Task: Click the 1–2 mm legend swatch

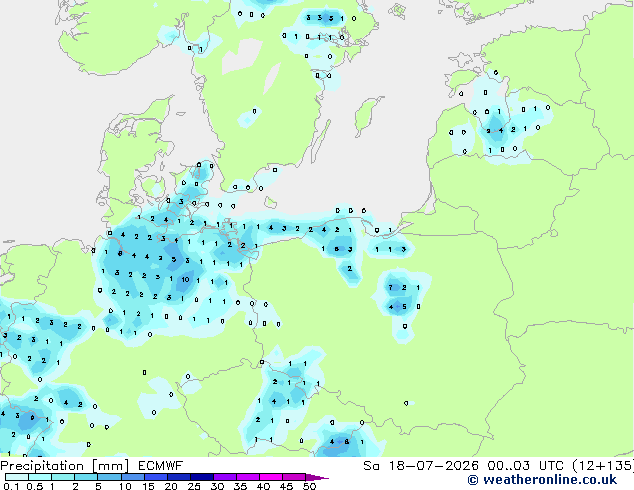Action: tap(63, 477)
